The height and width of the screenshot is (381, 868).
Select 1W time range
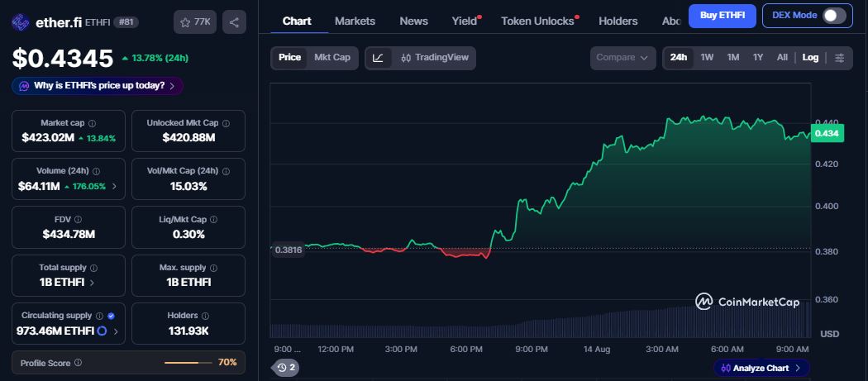[x=707, y=58]
